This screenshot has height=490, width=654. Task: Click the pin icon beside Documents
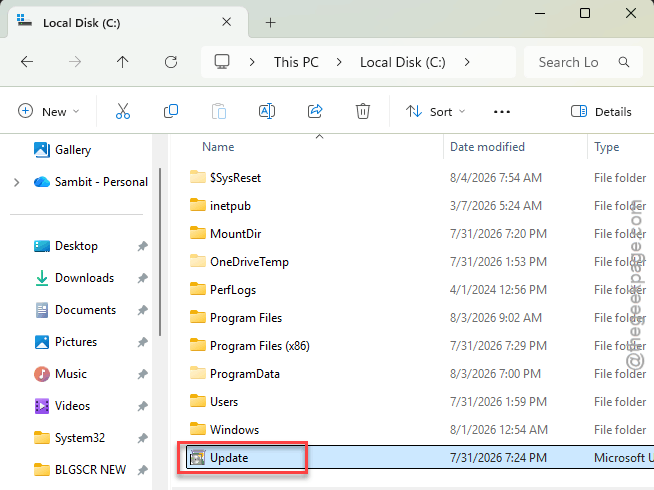click(143, 310)
